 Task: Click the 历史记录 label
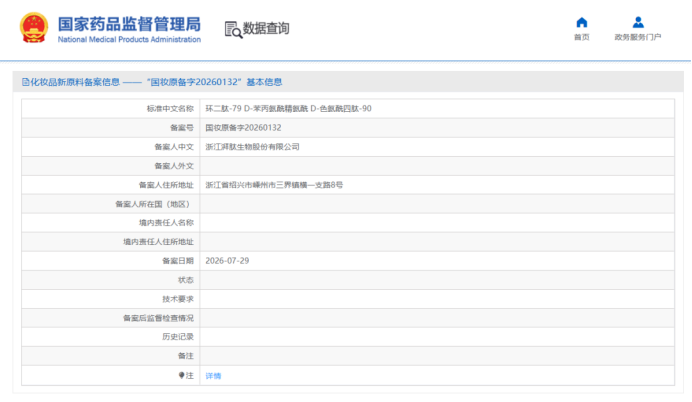[178, 337]
